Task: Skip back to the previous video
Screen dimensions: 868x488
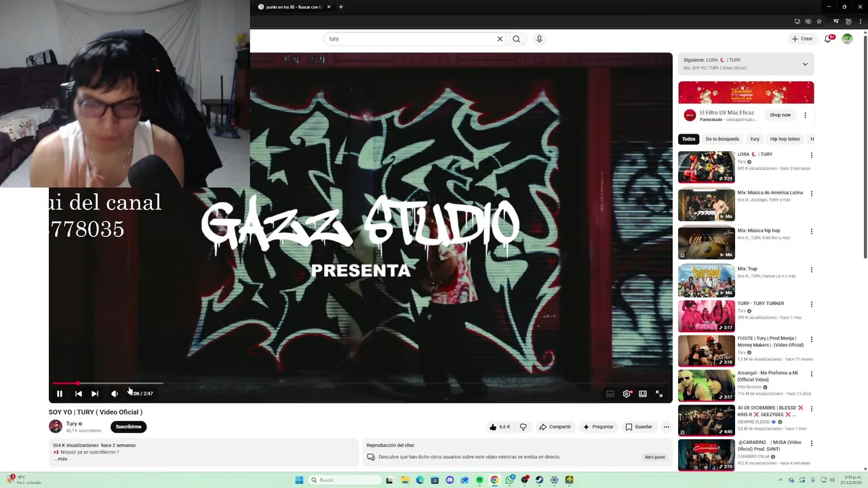Action: [x=78, y=394]
